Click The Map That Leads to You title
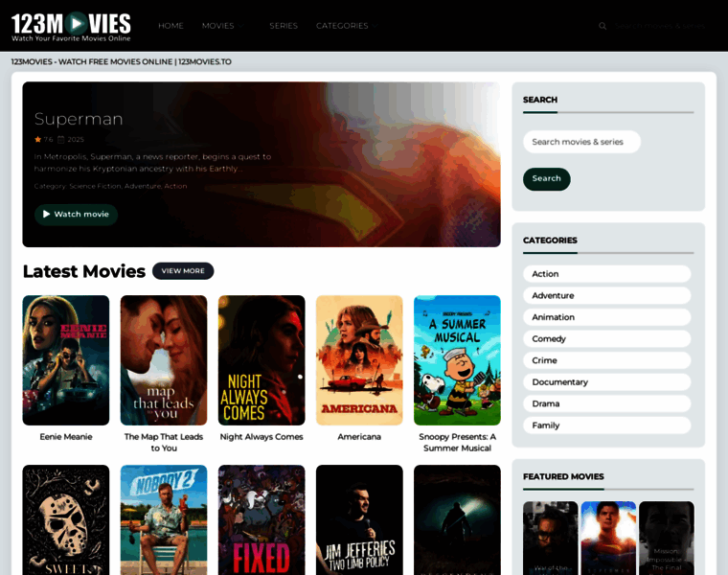728x575 pixels. (x=164, y=442)
